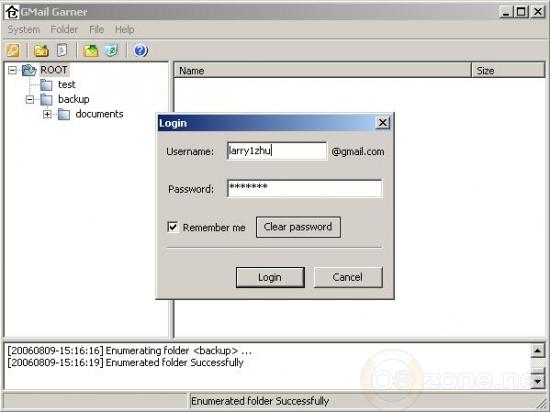Click the '@gmail.com' label
Screen dimensions: 550x412
(358, 151)
